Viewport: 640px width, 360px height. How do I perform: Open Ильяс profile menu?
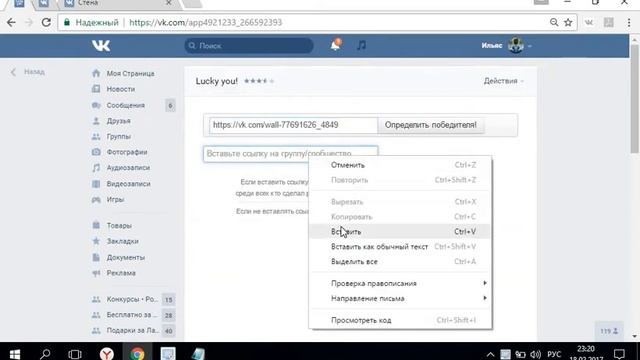[x=507, y=45]
